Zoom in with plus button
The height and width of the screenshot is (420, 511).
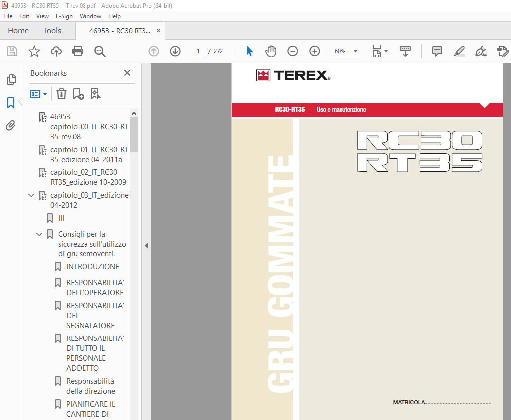tap(315, 51)
